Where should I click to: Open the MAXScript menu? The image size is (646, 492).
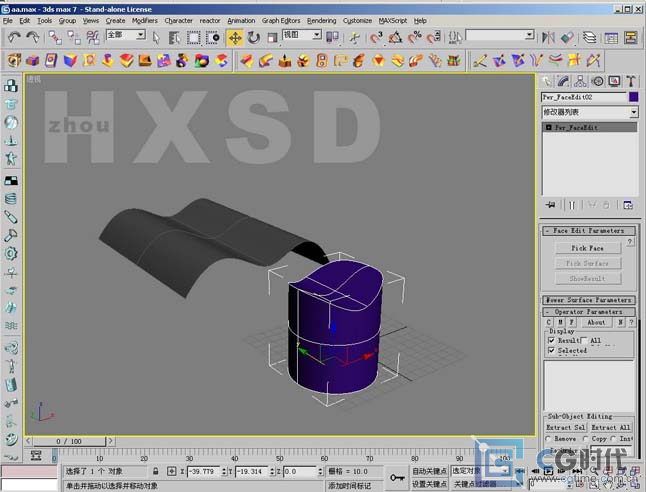[393, 21]
